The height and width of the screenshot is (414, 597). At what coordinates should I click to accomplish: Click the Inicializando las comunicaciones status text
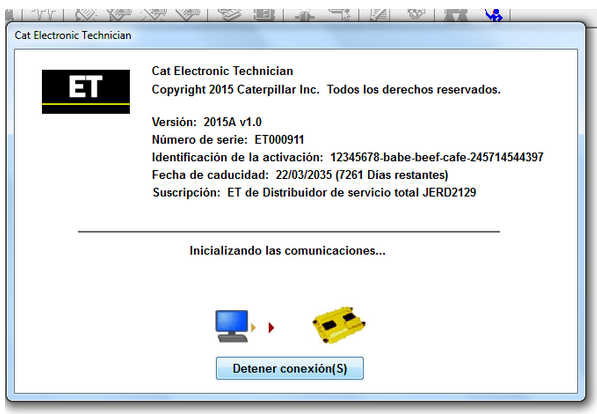point(287,251)
